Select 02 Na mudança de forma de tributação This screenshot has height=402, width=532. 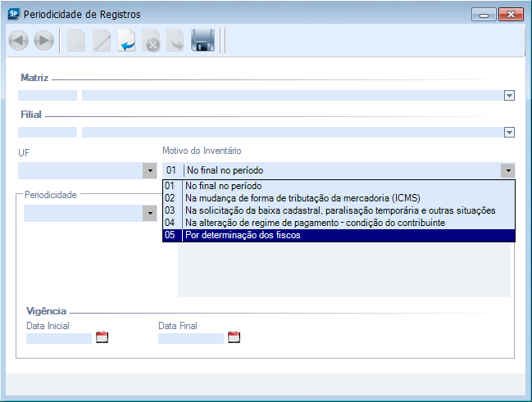click(x=339, y=198)
